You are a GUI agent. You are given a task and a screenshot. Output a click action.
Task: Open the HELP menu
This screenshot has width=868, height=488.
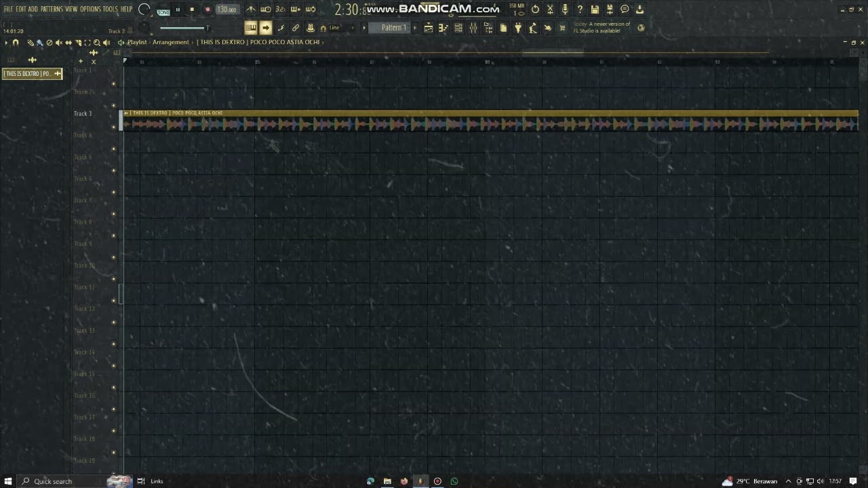coord(126,9)
